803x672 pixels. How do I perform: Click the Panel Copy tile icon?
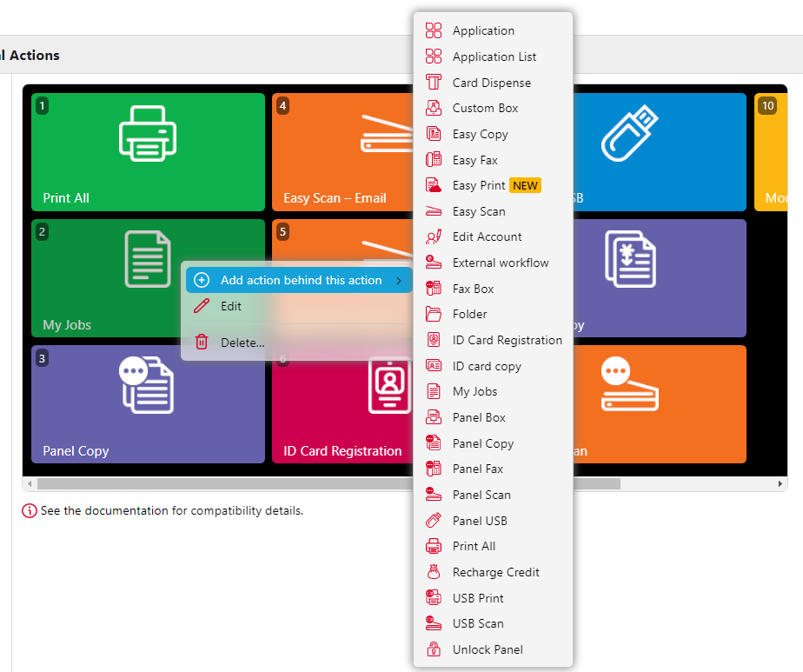coord(146,384)
